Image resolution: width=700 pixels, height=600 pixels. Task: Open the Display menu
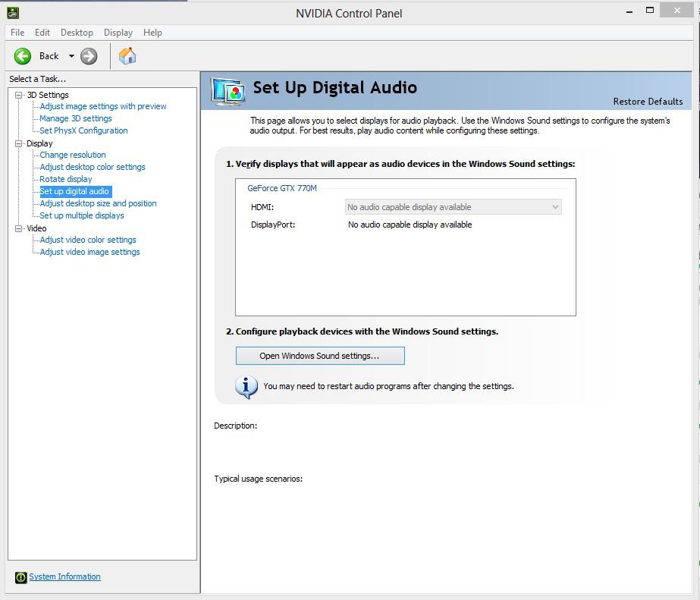point(118,33)
